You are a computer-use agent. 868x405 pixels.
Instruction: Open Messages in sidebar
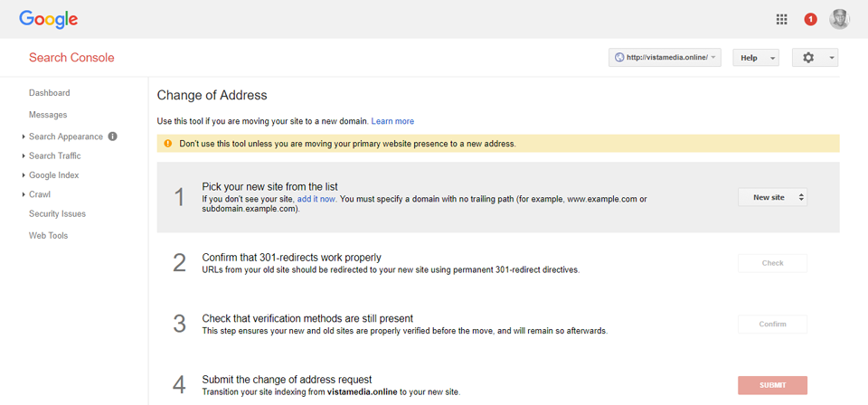point(48,115)
